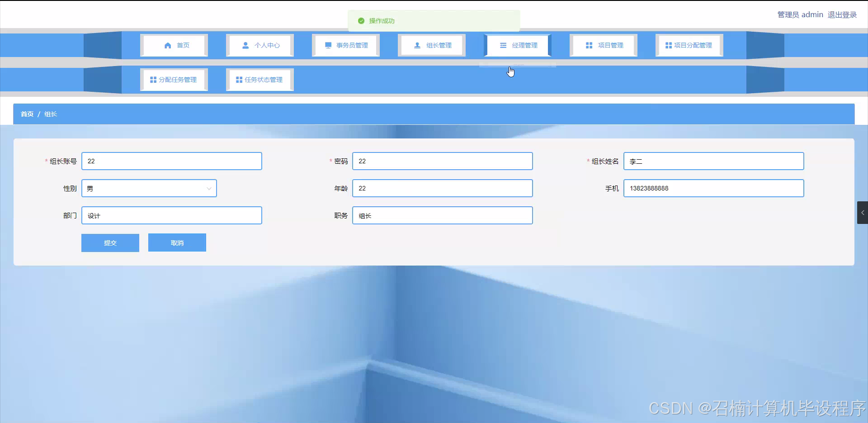The image size is (868, 423).
Task: Click the 组长姓名 field label
Action: [x=605, y=161]
